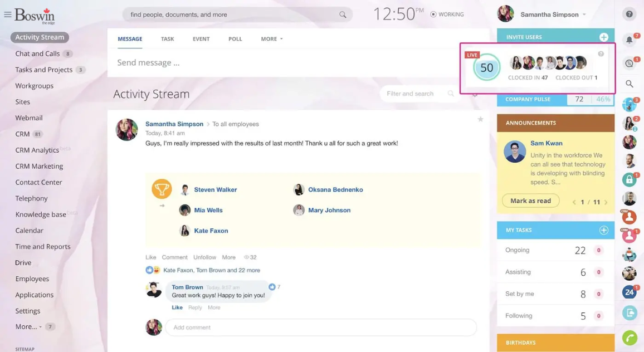Image resolution: width=644 pixels, height=352 pixels.
Task: Click in the Add comment field
Action: [x=321, y=327]
